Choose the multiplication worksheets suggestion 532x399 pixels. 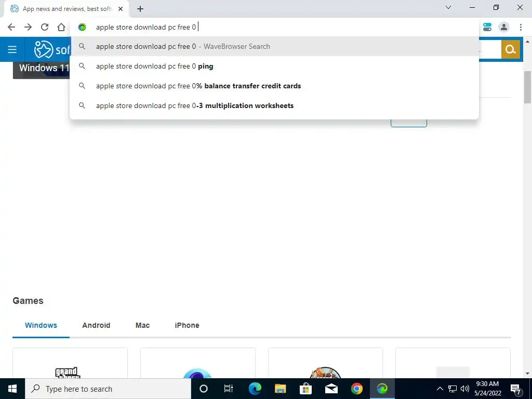274,105
